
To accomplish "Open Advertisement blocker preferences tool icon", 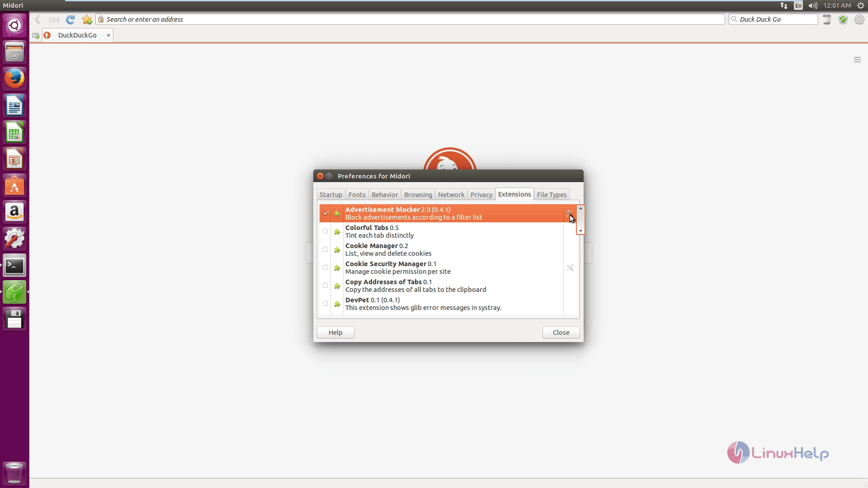I will click(570, 213).
